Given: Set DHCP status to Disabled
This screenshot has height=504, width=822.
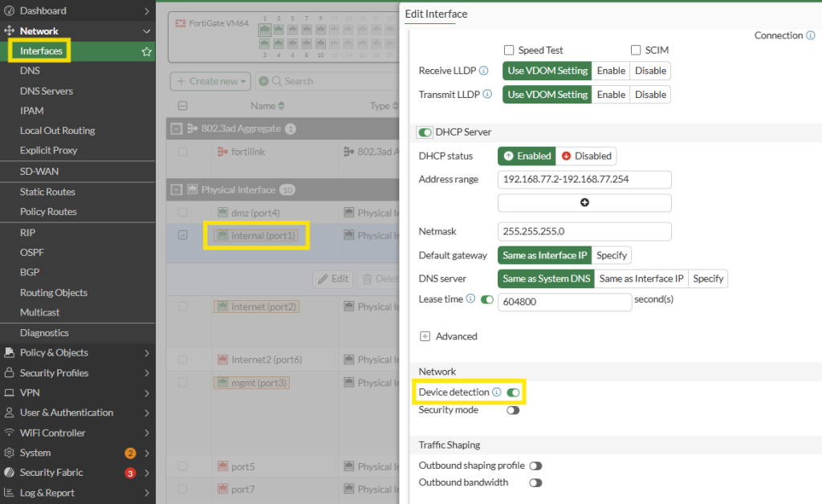Looking at the screenshot, I should click(587, 156).
